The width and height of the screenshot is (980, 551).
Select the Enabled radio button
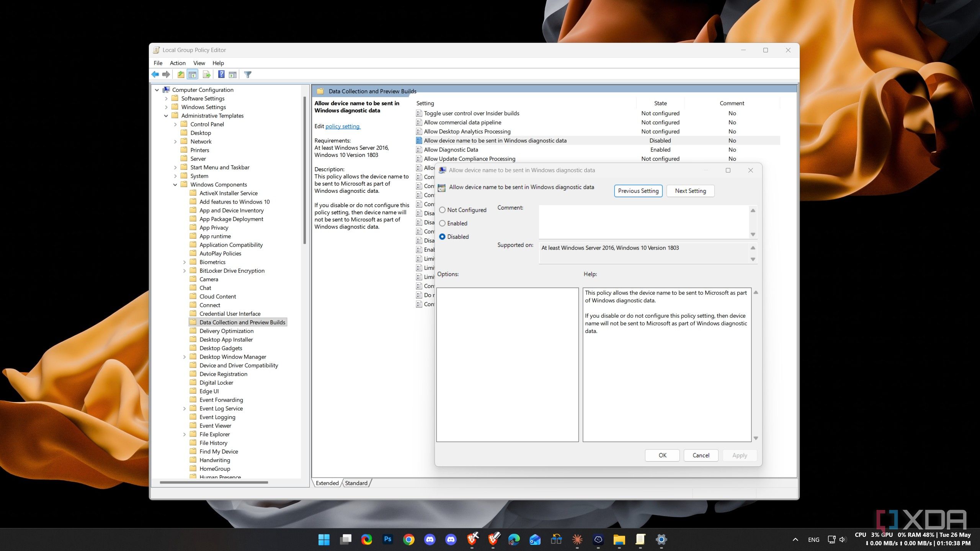click(442, 223)
